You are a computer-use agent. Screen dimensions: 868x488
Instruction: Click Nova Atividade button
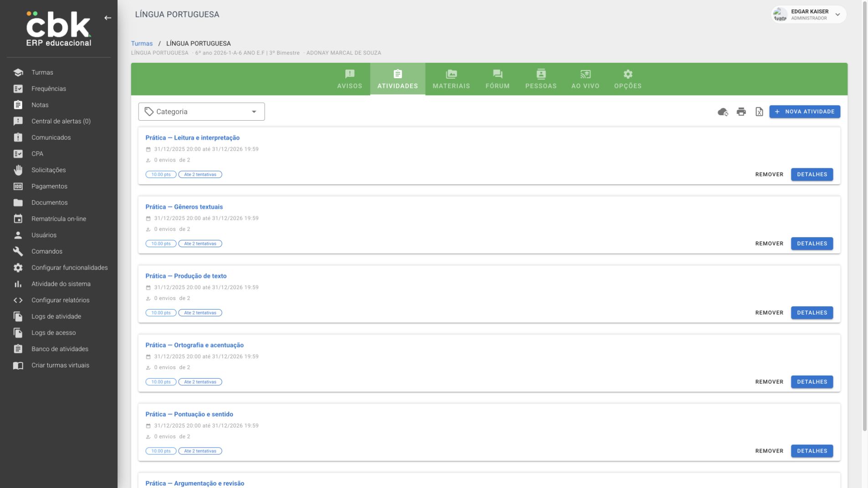coord(805,112)
